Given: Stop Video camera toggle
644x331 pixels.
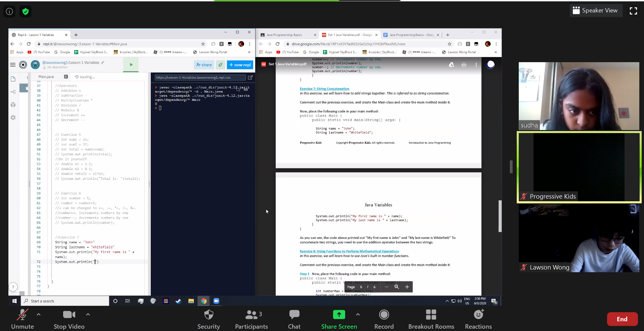Looking at the screenshot, I should pyautogui.click(x=69, y=320).
